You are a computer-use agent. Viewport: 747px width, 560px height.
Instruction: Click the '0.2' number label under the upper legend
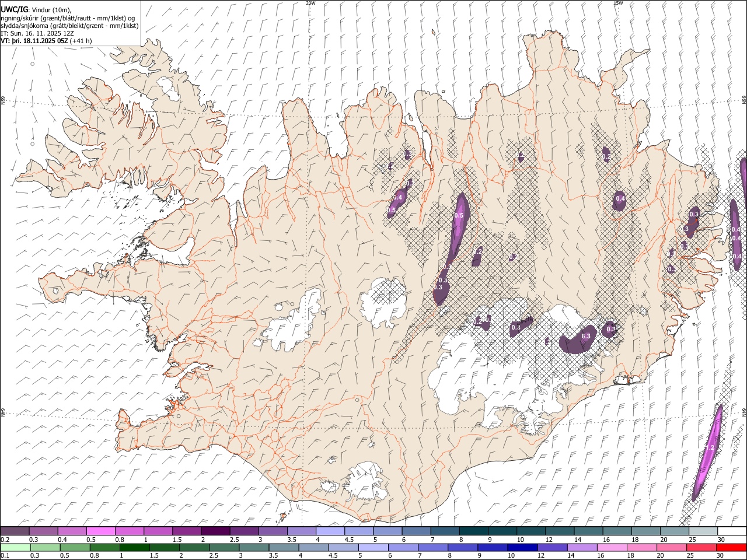(x=5, y=540)
